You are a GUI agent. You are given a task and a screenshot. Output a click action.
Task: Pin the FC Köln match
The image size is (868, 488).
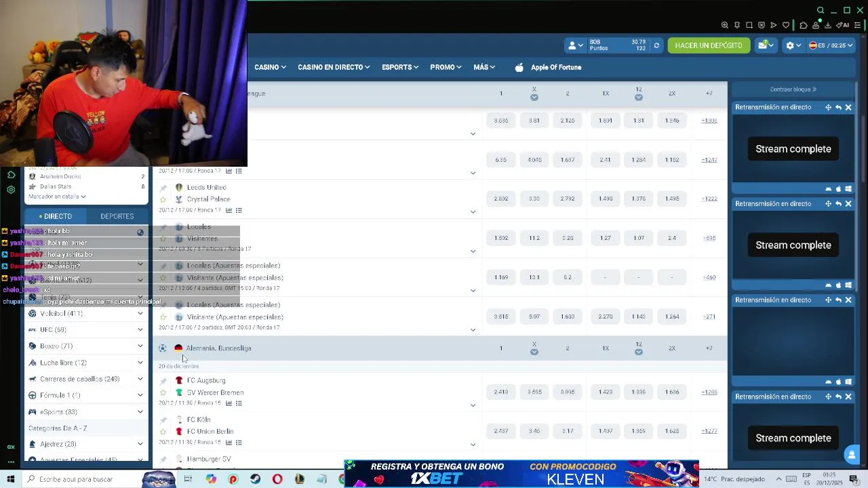tap(163, 420)
